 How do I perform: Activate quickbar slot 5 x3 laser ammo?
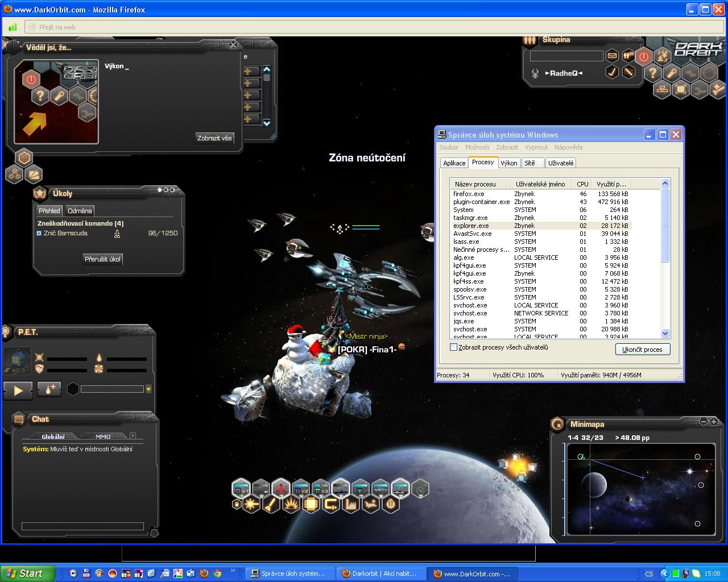321,488
